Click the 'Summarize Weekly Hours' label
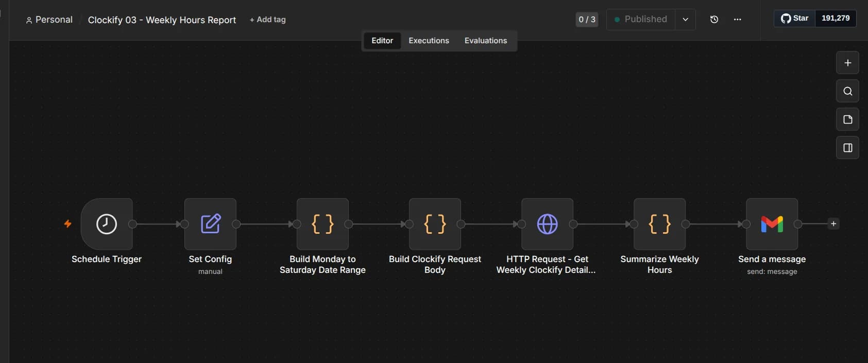The width and height of the screenshot is (868, 363). click(659, 265)
